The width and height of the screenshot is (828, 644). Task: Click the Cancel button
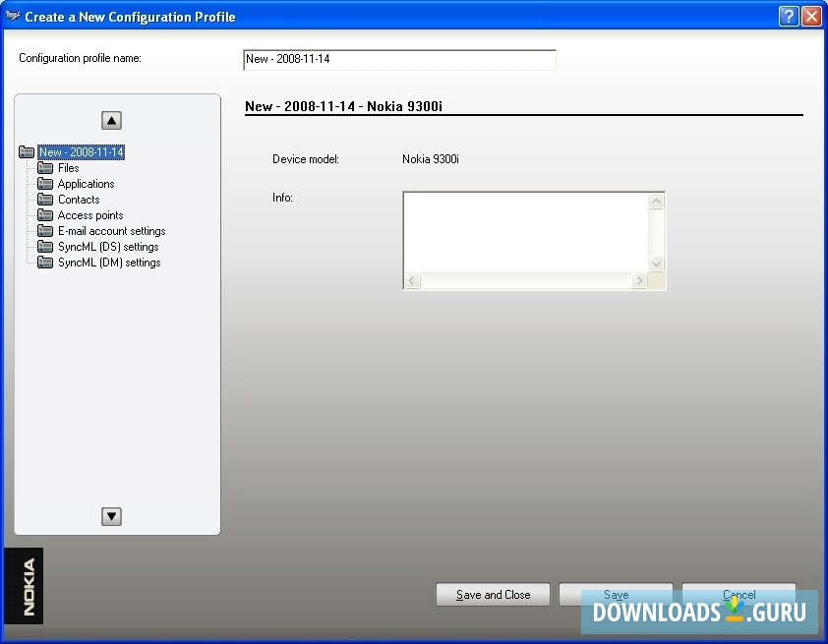739,595
